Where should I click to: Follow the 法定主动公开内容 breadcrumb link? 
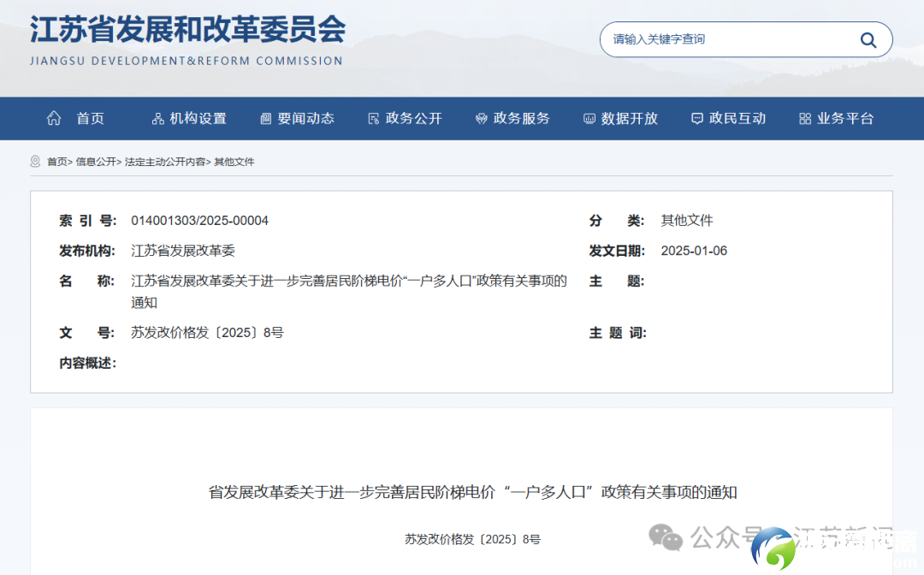165,162
